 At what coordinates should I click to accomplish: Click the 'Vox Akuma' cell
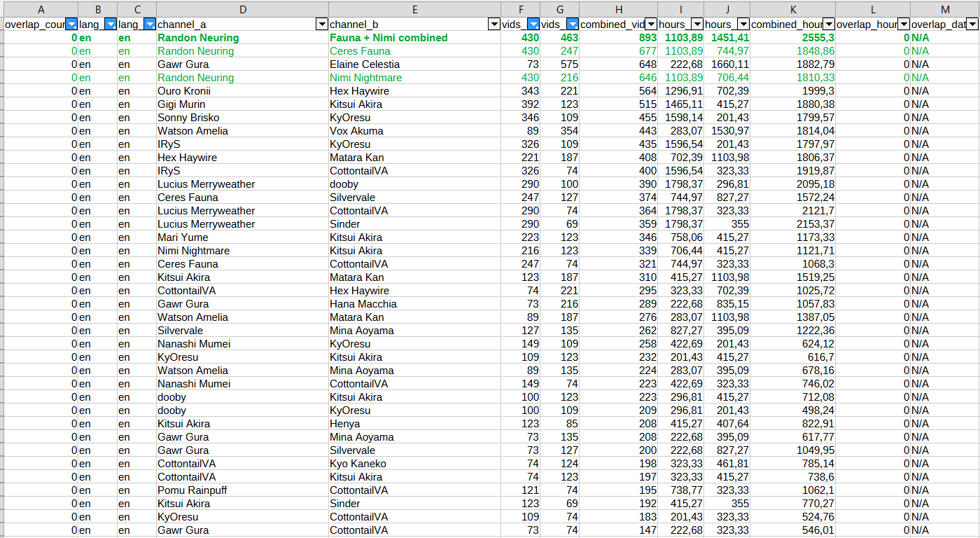tap(415, 131)
